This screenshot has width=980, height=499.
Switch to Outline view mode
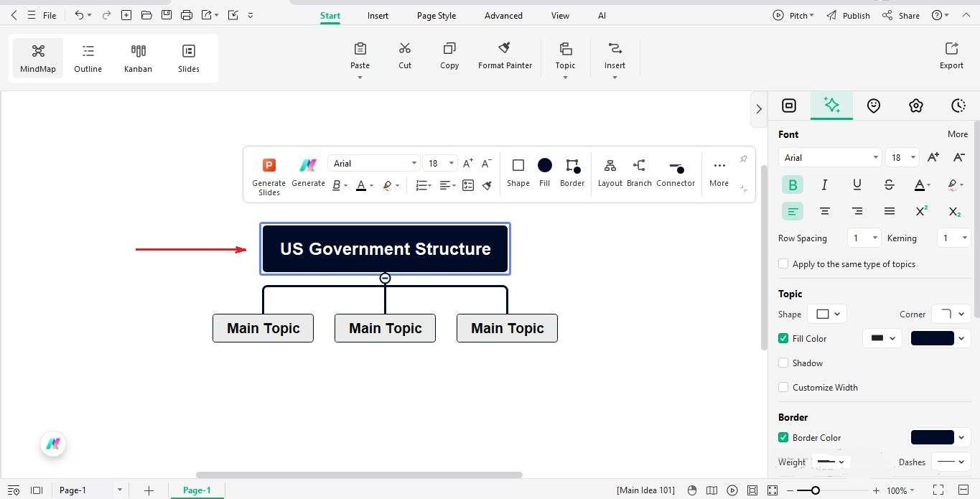point(88,57)
